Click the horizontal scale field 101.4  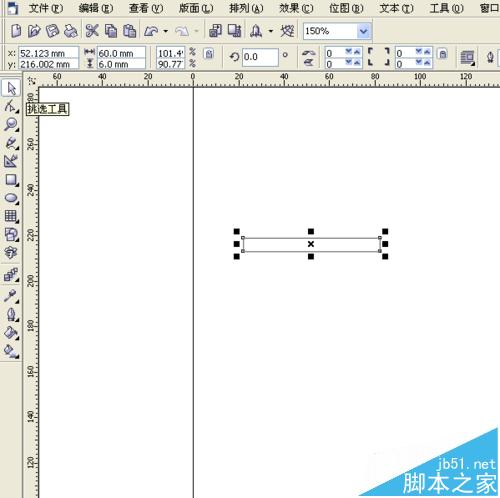tap(170, 53)
